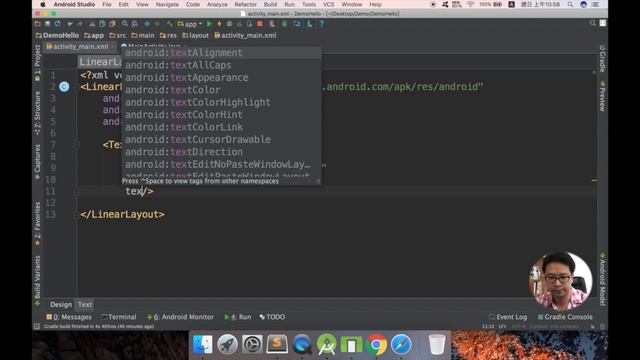Open Finder from the Dock
This screenshot has height=360, width=640.
coord(203,344)
